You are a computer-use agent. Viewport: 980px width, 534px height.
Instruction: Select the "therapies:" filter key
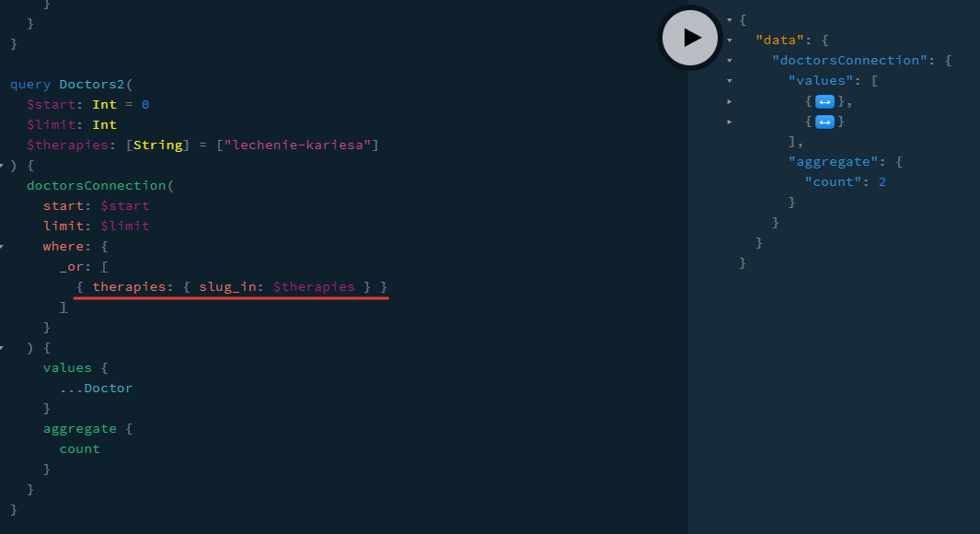click(133, 286)
